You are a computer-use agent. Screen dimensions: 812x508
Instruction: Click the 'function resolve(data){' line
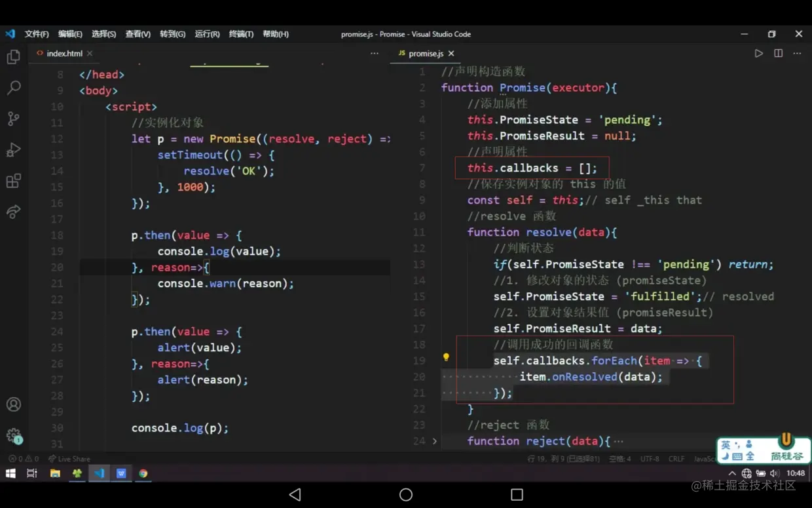tap(542, 232)
